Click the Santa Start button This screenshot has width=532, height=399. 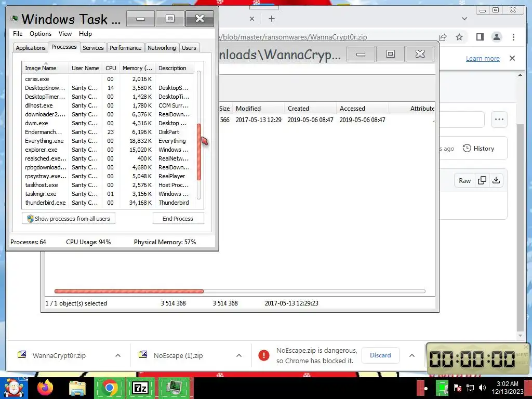point(14,388)
